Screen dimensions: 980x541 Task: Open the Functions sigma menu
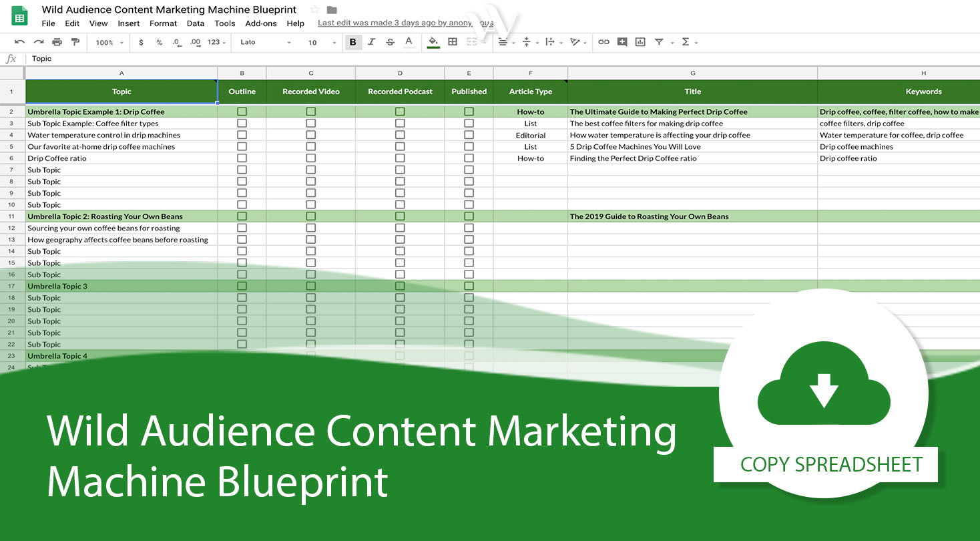click(689, 42)
